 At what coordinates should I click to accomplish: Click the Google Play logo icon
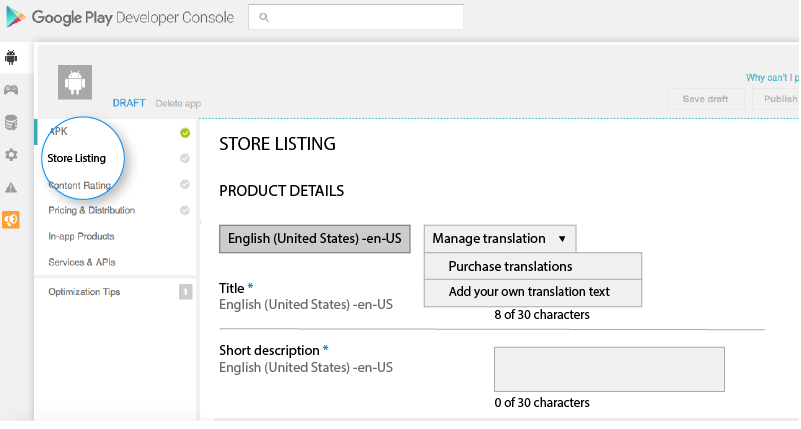(x=16, y=17)
